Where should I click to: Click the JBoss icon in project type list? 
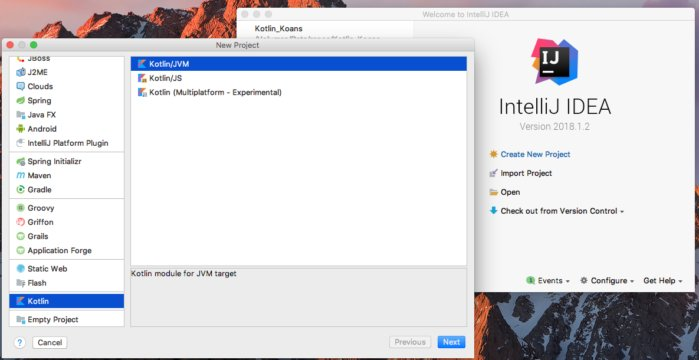pos(21,59)
